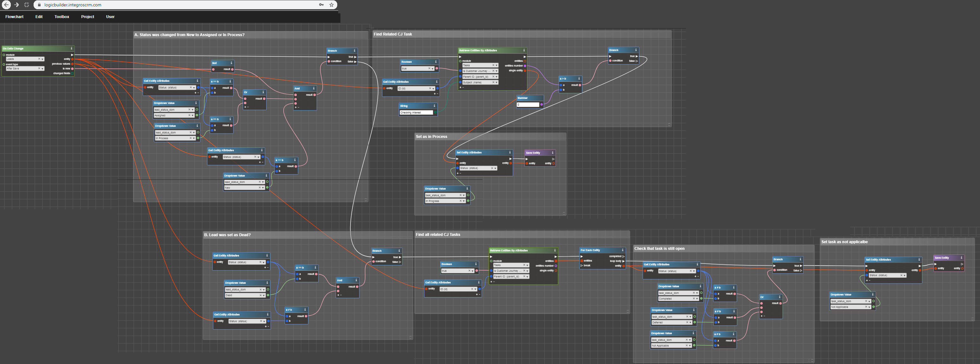This screenshot has width=980, height=364.
Task: Open info on the Dropdown Value node set to Dead
Action: 267,283
